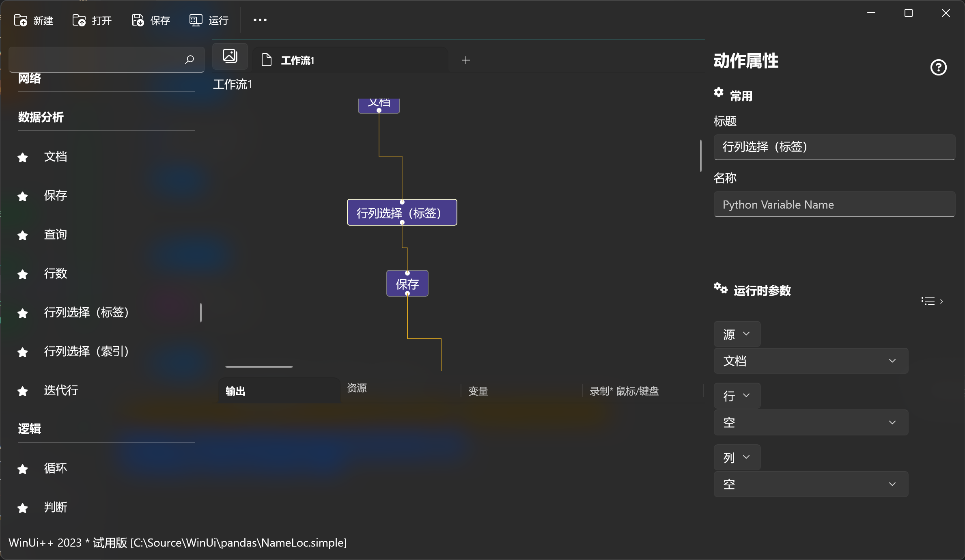The image size is (965, 560).
Task: Click the search magnifier icon
Action: 190,60
